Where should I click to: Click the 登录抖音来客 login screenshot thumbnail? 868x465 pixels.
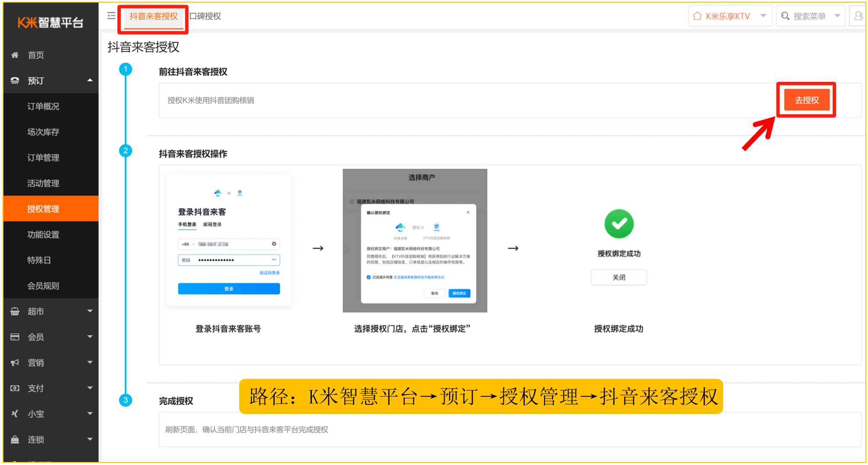point(229,241)
